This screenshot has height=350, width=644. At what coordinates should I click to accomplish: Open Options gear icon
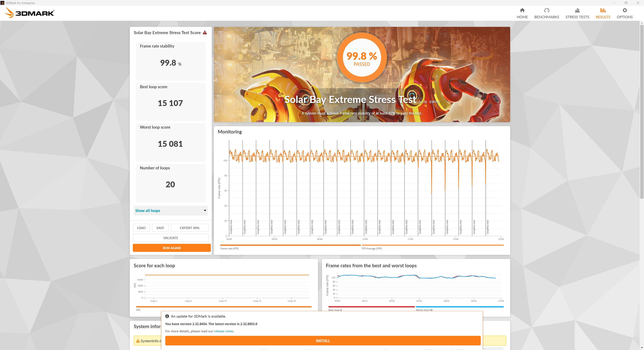625,10
